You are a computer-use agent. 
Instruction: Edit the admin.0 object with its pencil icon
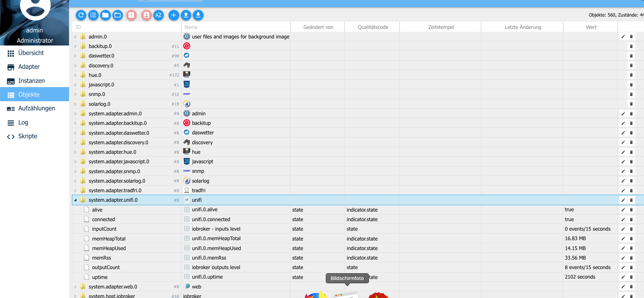point(623,37)
